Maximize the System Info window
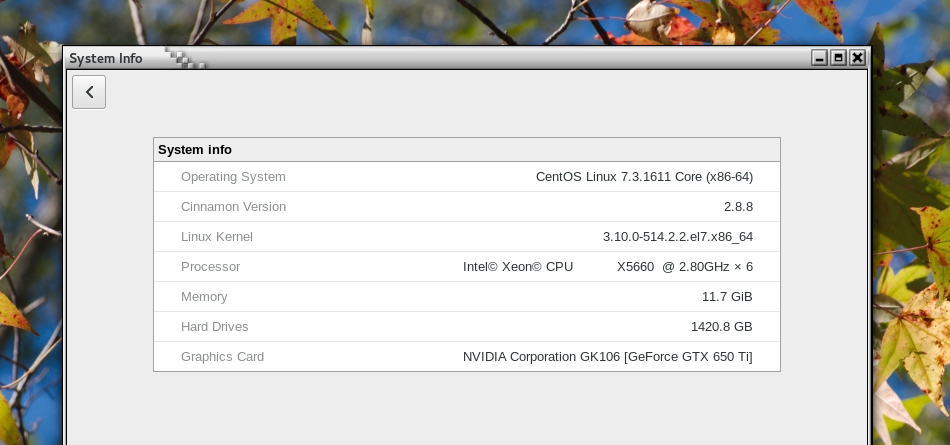The image size is (950, 445). [x=839, y=58]
